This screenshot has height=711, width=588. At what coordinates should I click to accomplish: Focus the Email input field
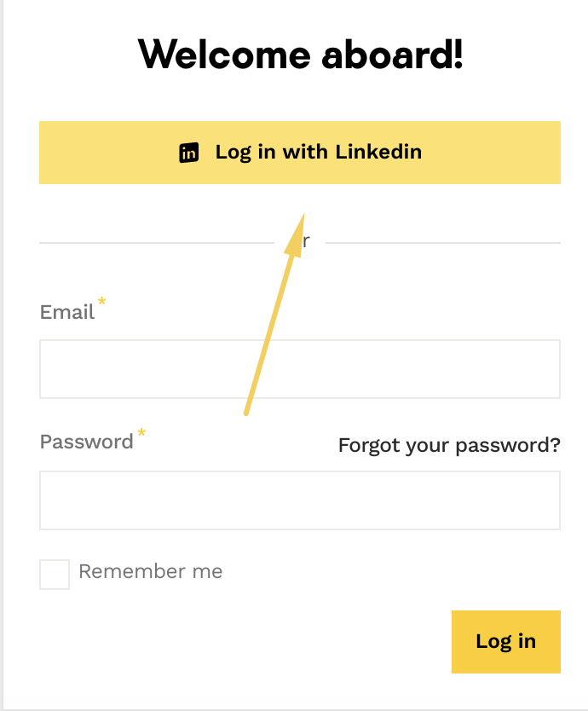299,369
